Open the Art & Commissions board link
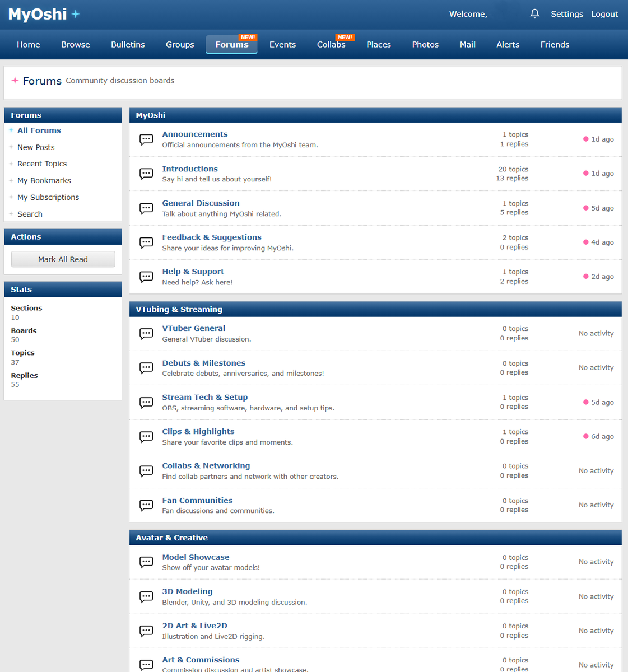Image resolution: width=628 pixels, height=672 pixels. [201, 660]
